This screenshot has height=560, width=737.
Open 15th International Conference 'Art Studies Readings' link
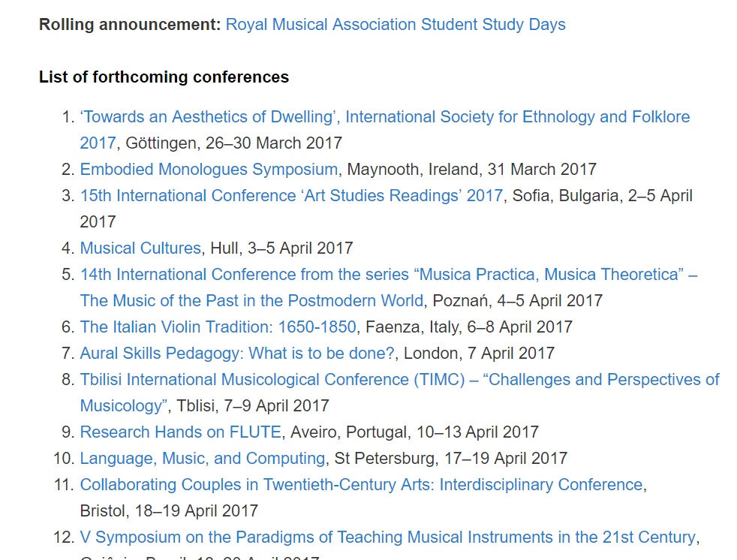(x=291, y=196)
